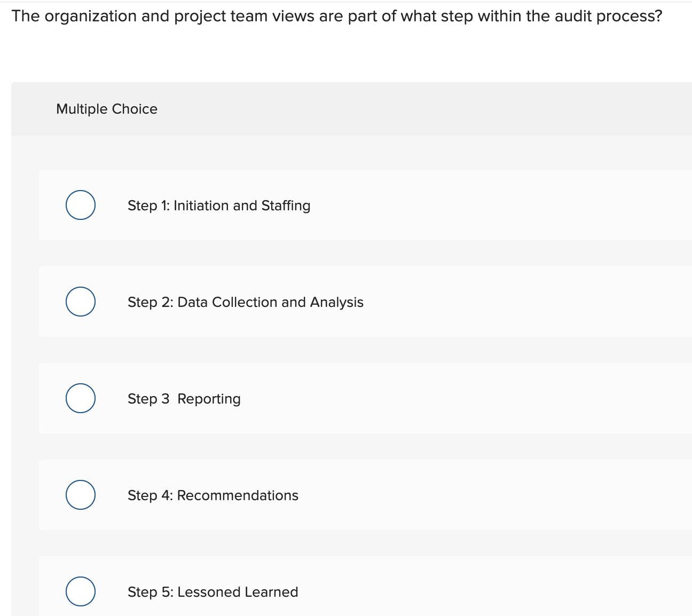The width and height of the screenshot is (692, 616).
Task: Click the 'Step 3 Reporting' answer text
Action: pos(184,399)
